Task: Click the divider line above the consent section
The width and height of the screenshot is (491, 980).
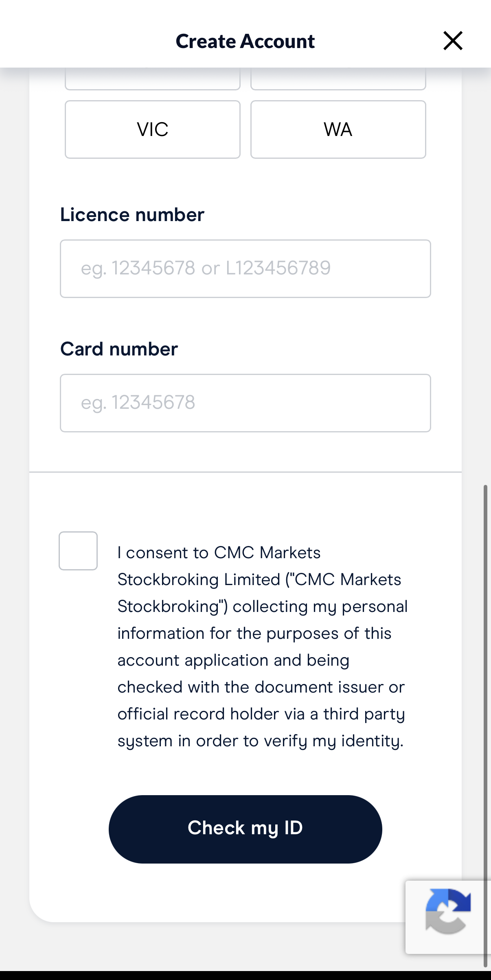Action: pos(245,472)
